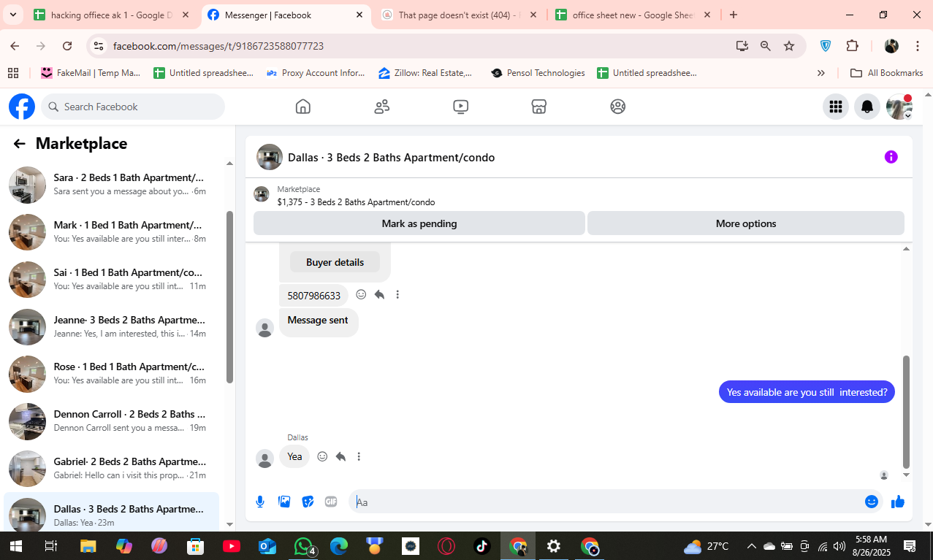Open the Groups icon in top navigation

pyautogui.click(x=618, y=107)
